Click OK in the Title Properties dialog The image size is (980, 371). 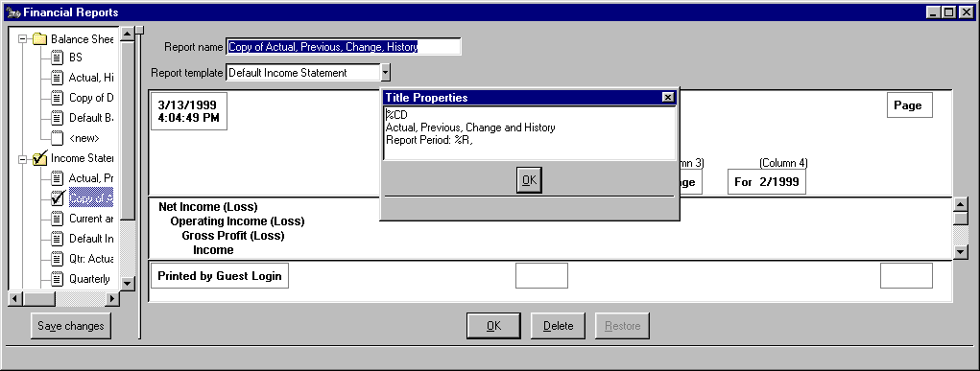529,180
